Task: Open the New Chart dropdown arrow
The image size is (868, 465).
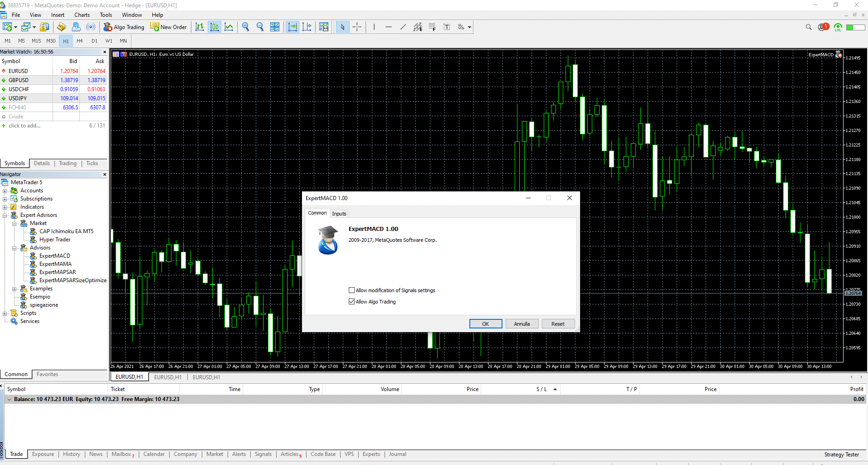Action: tap(15, 27)
